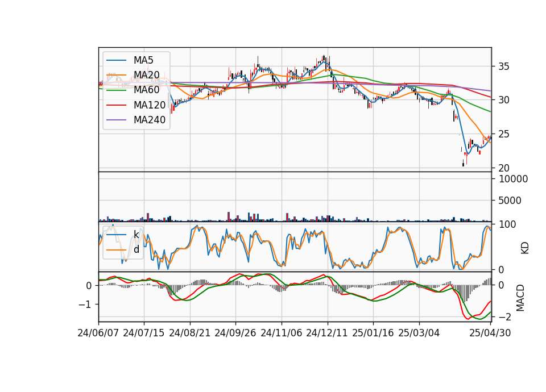
Task: Click the 24/08/21 date label
Action: pos(190,333)
